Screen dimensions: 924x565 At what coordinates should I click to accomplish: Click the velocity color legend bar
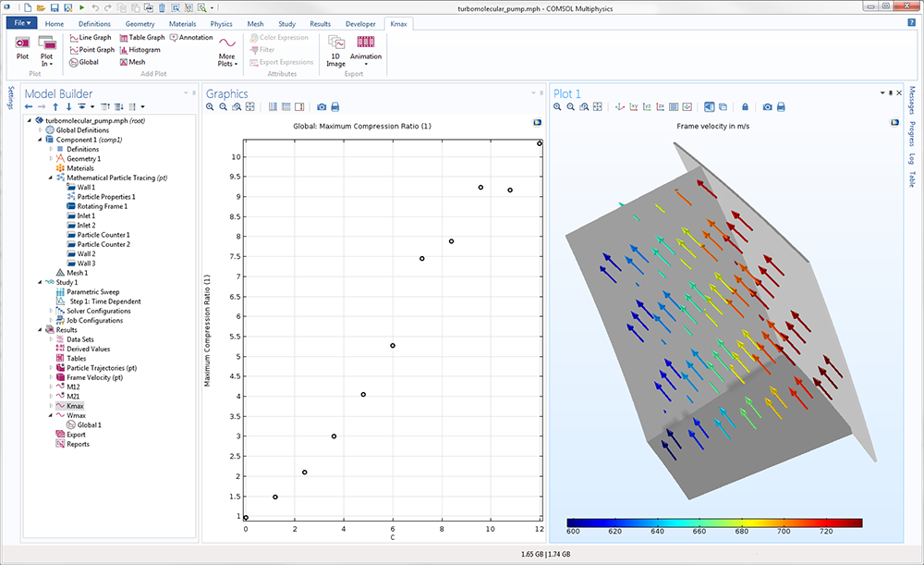(713, 522)
